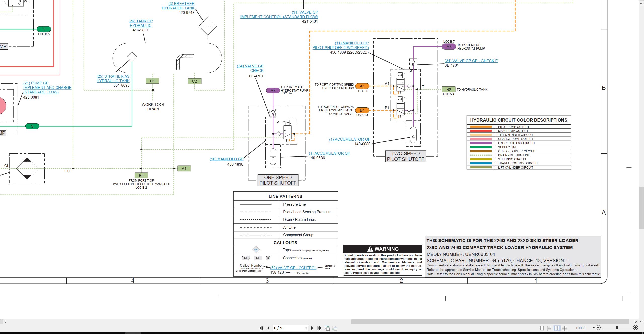This screenshot has width=644, height=334.
Task: Click the breather filter diamond symbol
Action: tap(208, 26)
